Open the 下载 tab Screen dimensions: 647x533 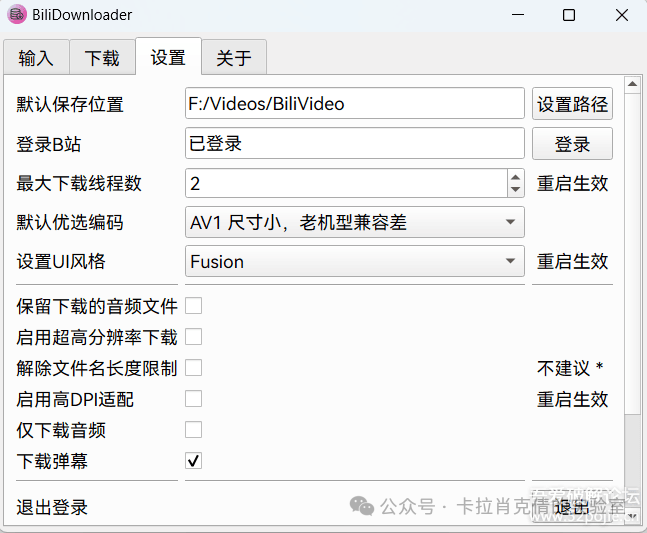click(102, 57)
